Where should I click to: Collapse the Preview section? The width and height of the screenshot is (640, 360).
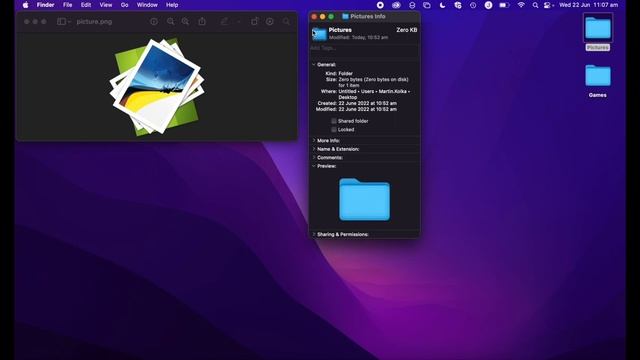click(313, 166)
